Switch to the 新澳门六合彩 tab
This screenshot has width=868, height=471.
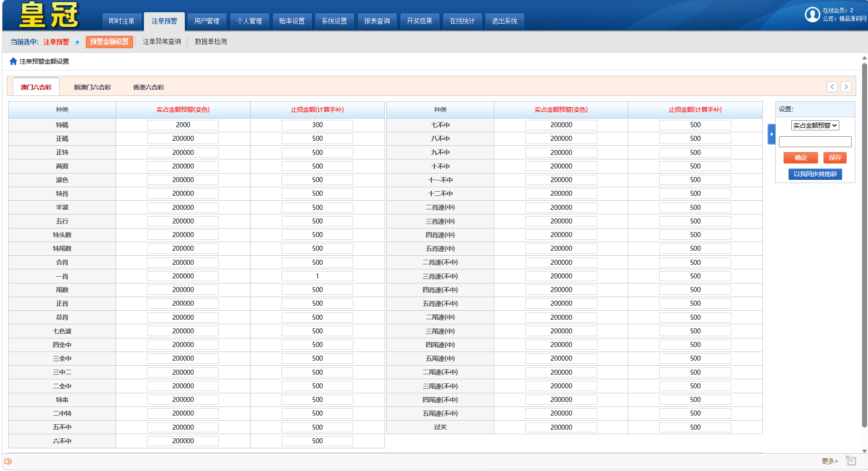(92, 87)
